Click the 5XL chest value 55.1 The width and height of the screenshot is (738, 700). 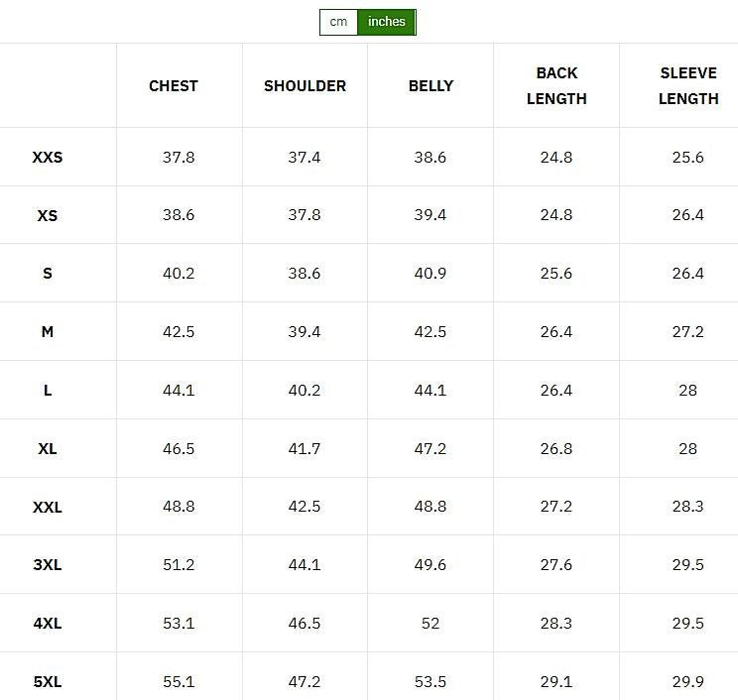pos(179,682)
